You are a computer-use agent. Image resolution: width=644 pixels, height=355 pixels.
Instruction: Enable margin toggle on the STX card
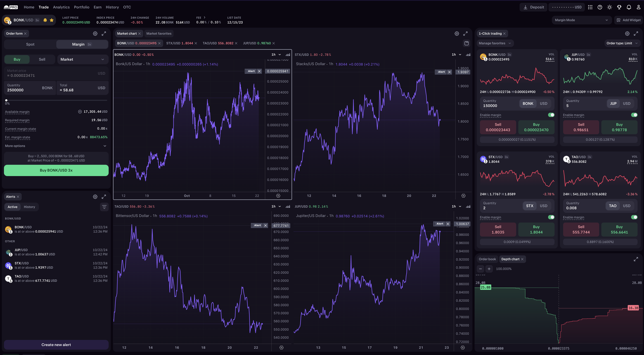coord(551,217)
